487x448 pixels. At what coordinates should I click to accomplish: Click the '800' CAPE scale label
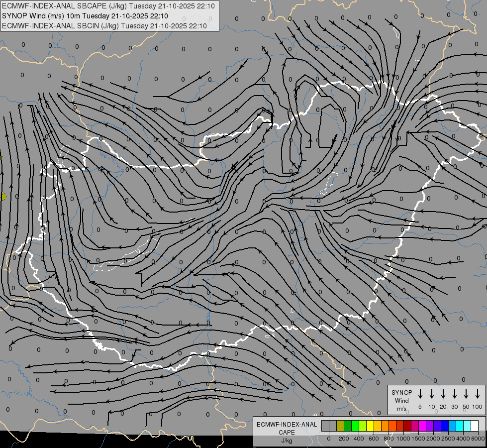point(389,439)
